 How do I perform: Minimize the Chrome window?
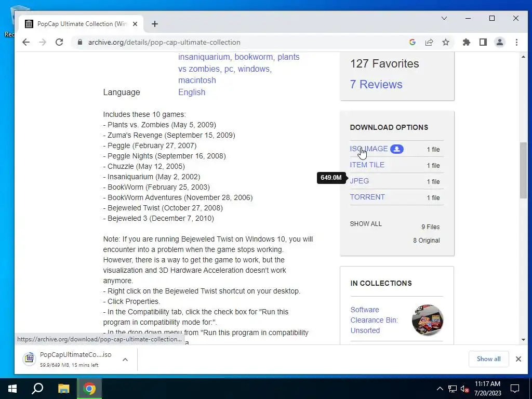coord(468,18)
